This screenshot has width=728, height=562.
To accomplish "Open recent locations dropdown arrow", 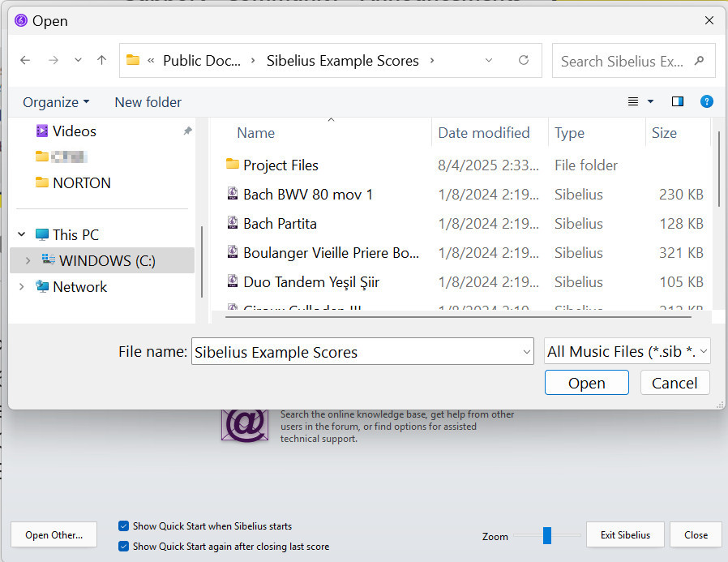I will pyautogui.click(x=78, y=60).
